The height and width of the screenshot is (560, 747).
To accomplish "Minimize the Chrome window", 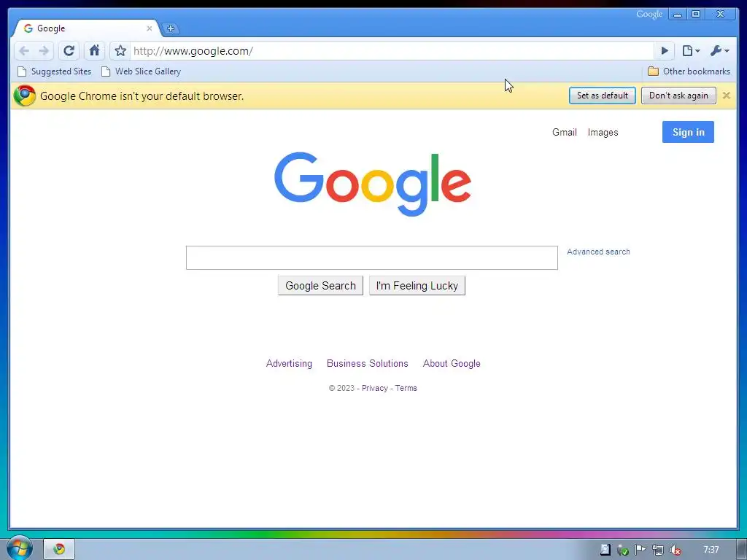I will (678, 15).
